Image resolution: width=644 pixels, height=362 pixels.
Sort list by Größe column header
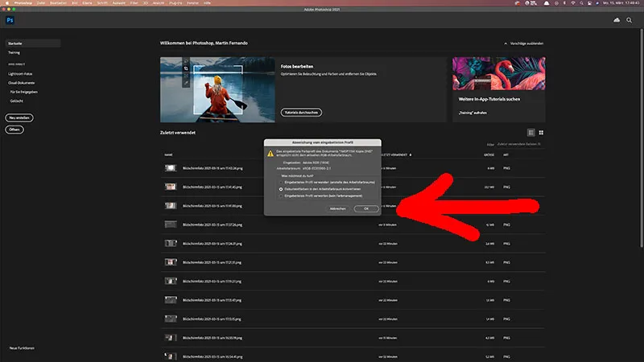point(489,154)
